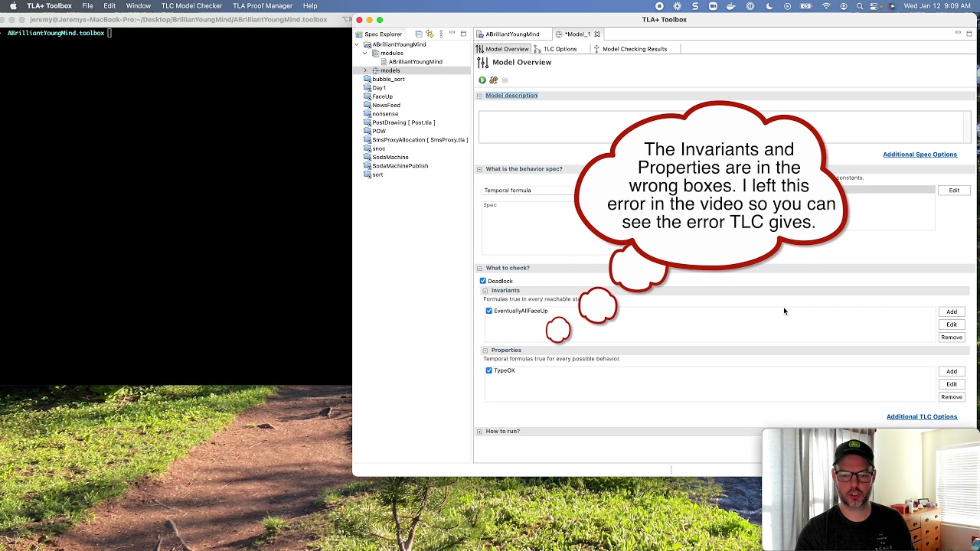Open Spec Explorer view menu dots
The width and height of the screenshot is (980, 551).
(x=441, y=34)
